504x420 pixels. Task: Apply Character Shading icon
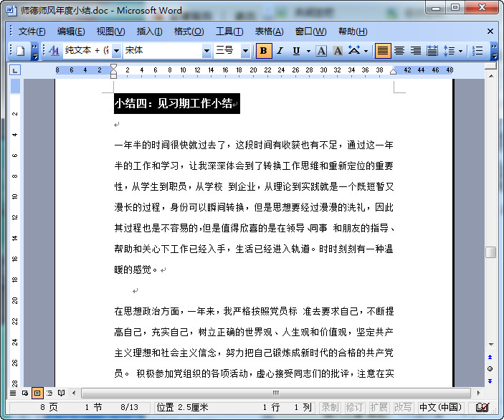coord(338,51)
